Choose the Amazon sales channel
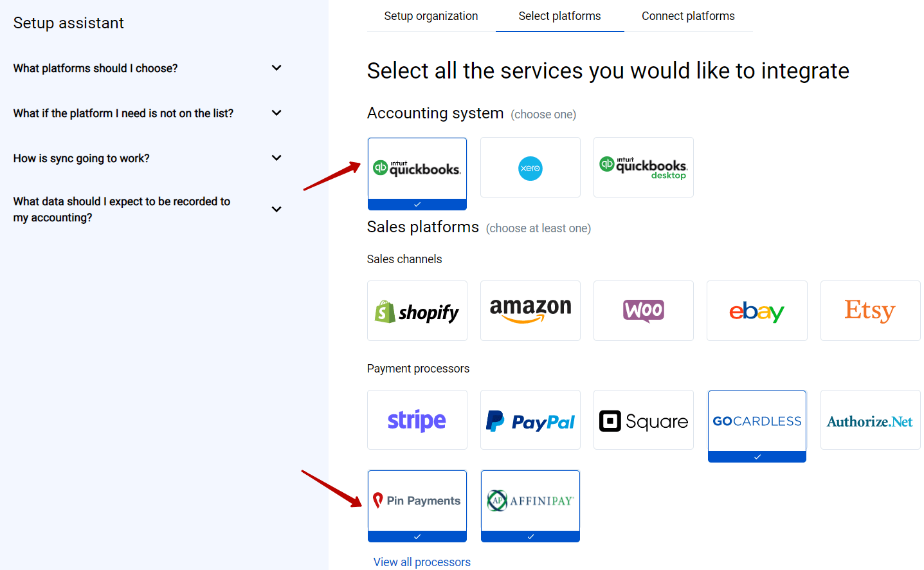Image resolution: width=924 pixels, height=570 pixels. [530, 311]
